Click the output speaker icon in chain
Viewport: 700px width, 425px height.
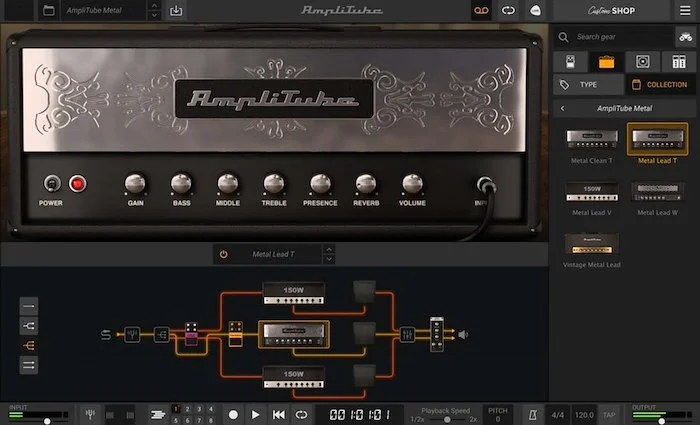coord(463,334)
